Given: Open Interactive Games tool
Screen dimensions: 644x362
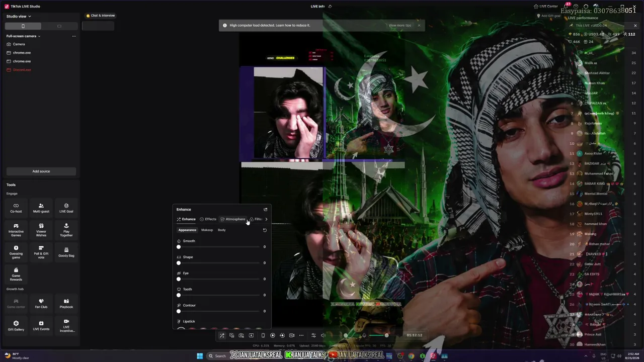Looking at the screenshot, I should (16, 230).
